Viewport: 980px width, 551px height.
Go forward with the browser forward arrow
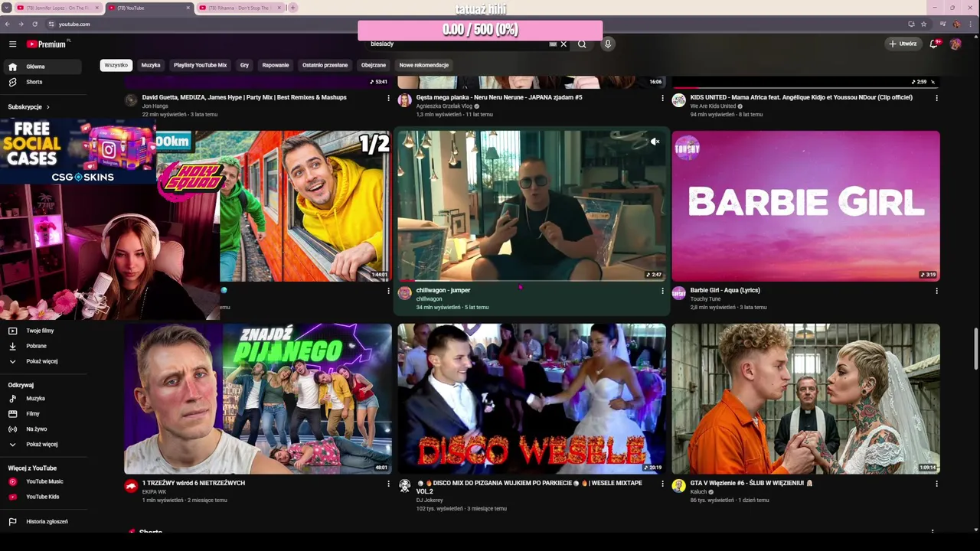point(21,24)
